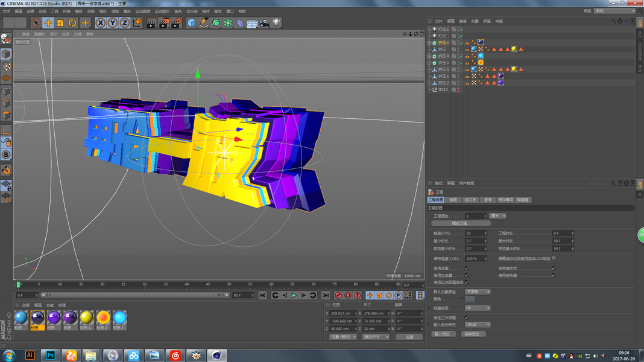The image size is (644, 362).
Task: Uncheck 使用变形器 checkbox
Action: (554, 275)
